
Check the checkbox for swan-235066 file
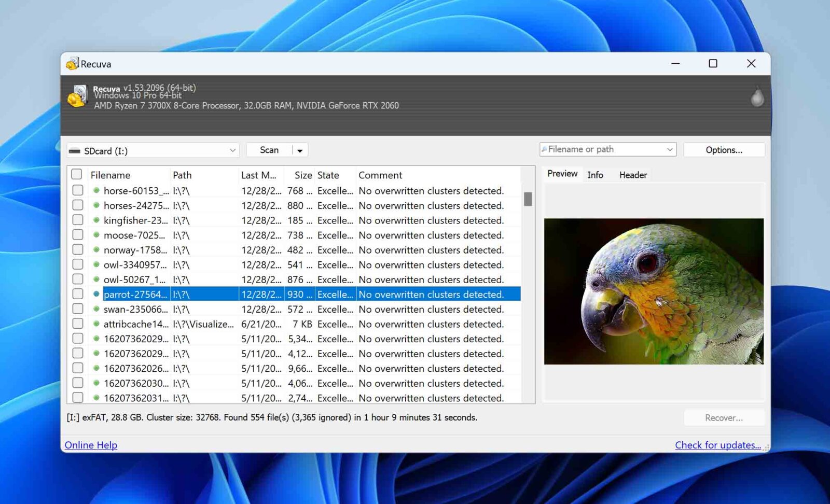point(77,309)
